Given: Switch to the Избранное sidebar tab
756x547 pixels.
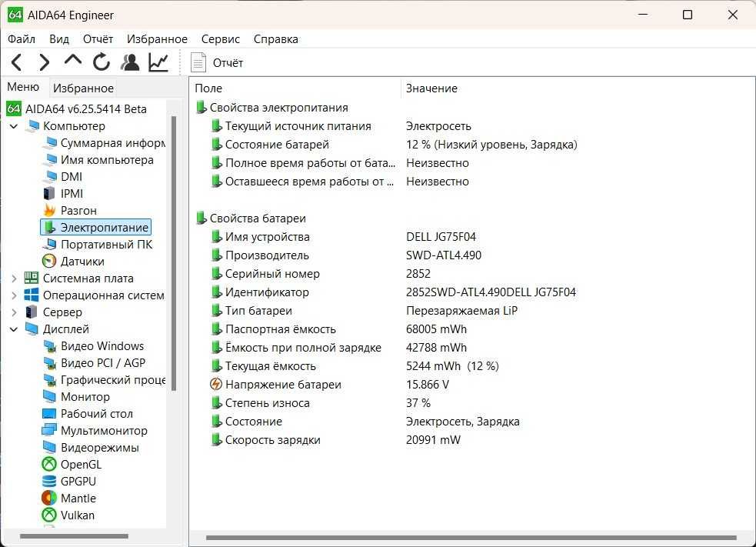Looking at the screenshot, I should [83, 88].
